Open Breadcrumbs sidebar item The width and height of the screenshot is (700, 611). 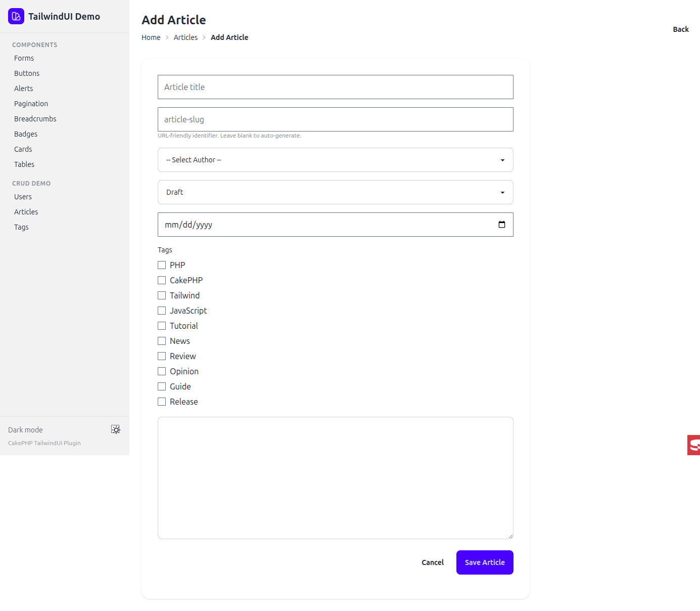(35, 119)
